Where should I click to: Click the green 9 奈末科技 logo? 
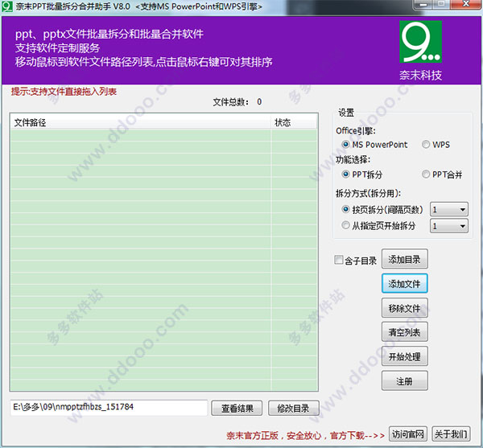point(420,42)
